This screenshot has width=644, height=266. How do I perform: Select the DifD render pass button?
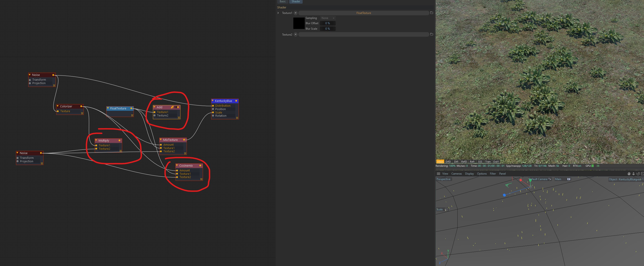tap(448, 162)
